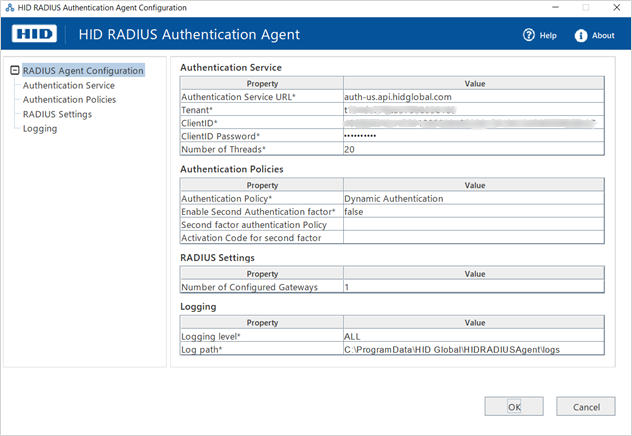Click Property header in Authentication Service table
Image resolution: width=632 pixels, height=436 pixels.
pos(262,83)
